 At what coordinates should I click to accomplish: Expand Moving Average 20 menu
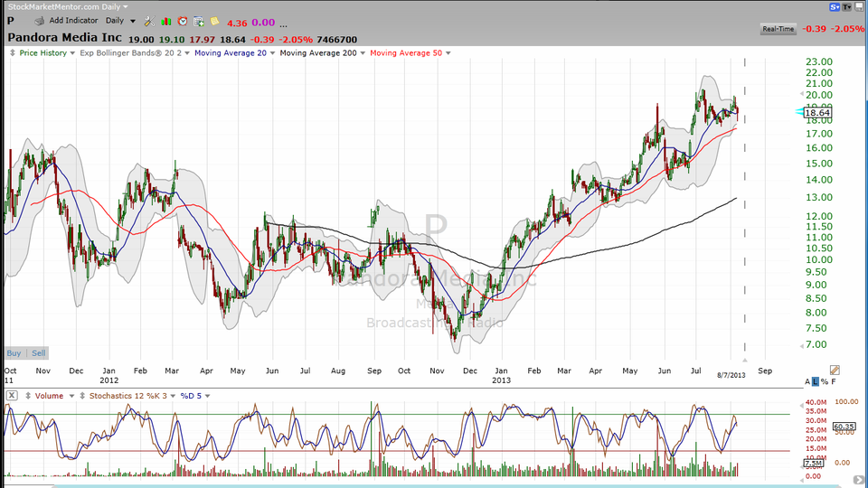pos(272,53)
